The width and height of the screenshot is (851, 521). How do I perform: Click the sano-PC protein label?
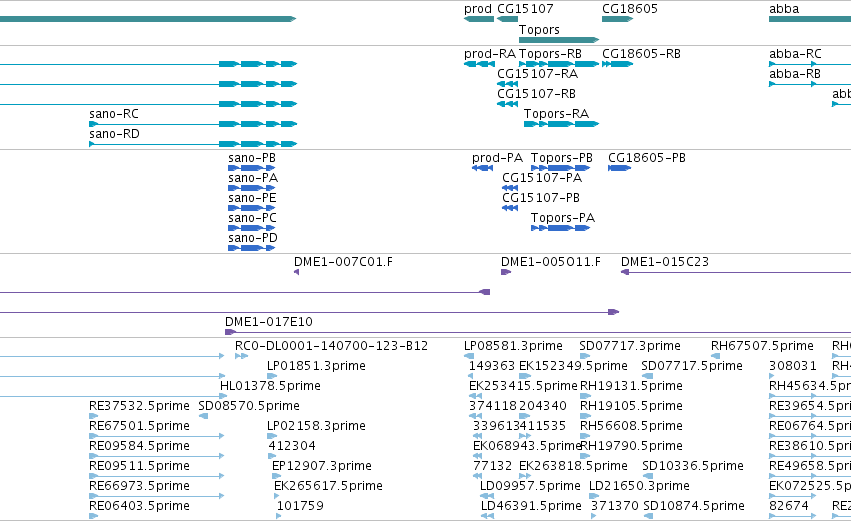[x=252, y=219]
